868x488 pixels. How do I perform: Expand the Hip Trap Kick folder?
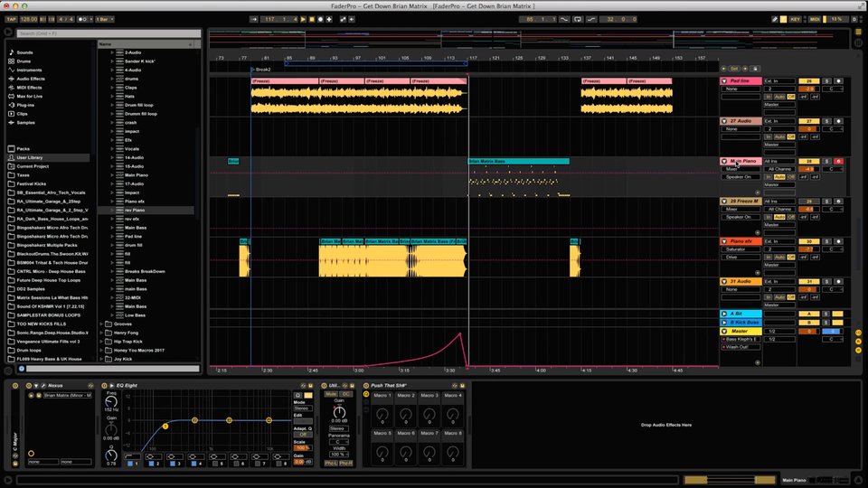click(102, 342)
